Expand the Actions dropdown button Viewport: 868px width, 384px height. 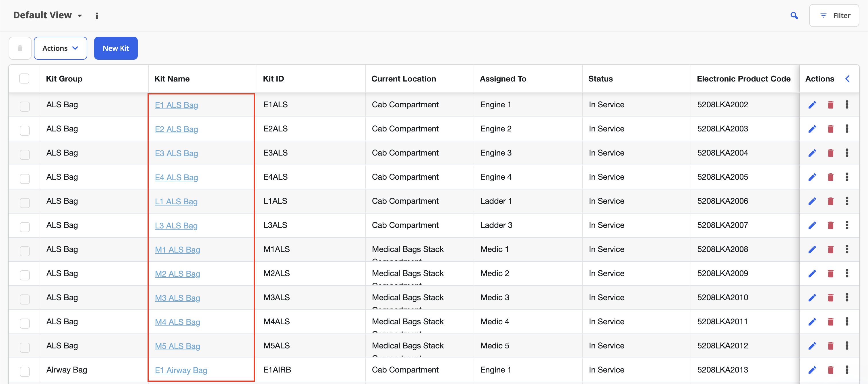point(60,48)
